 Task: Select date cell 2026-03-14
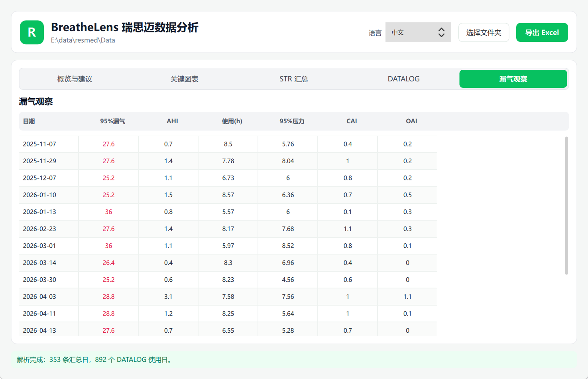[49, 263]
